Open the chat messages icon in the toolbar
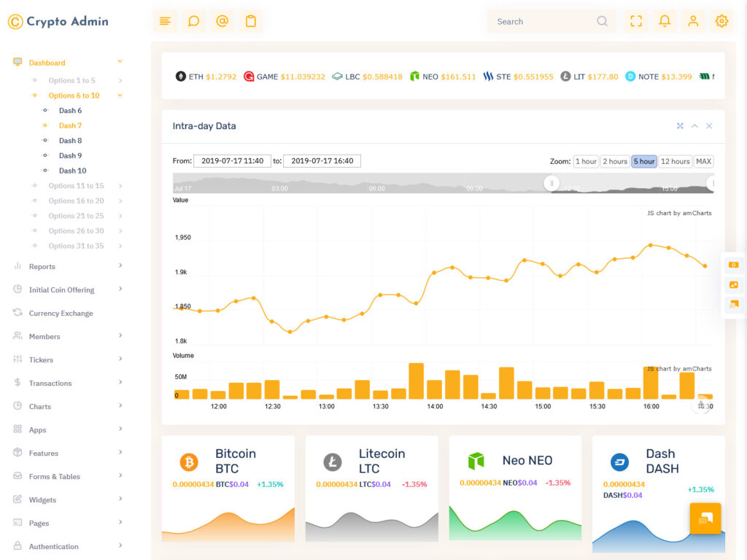The height and width of the screenshot is (560, 747). 193,20
